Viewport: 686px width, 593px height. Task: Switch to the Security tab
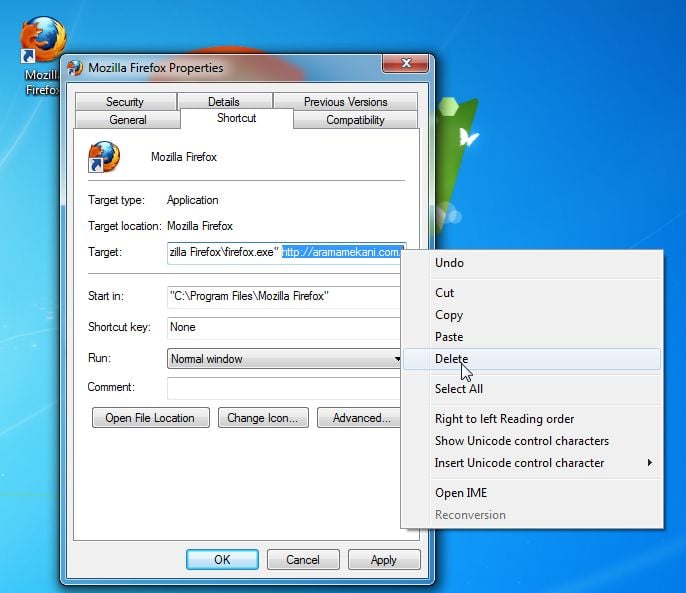126,102
